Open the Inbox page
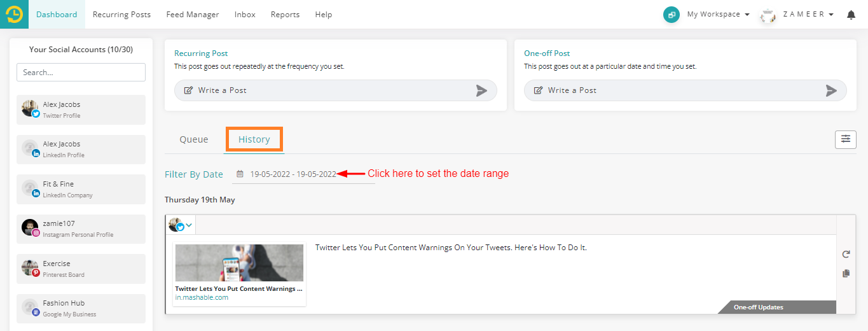This screenshot has height=331, width=868. point(245,14)
